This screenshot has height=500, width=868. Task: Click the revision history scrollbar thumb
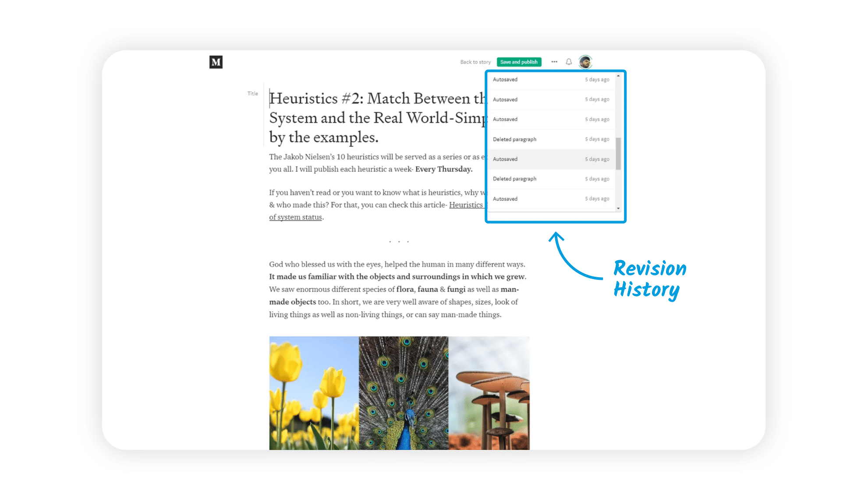[619, 149]
